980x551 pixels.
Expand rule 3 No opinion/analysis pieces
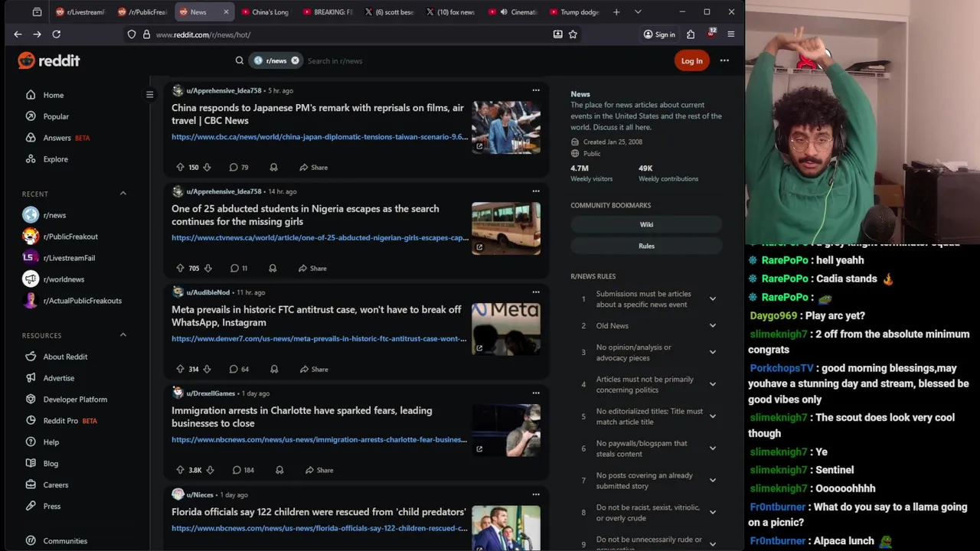[712, 352]
